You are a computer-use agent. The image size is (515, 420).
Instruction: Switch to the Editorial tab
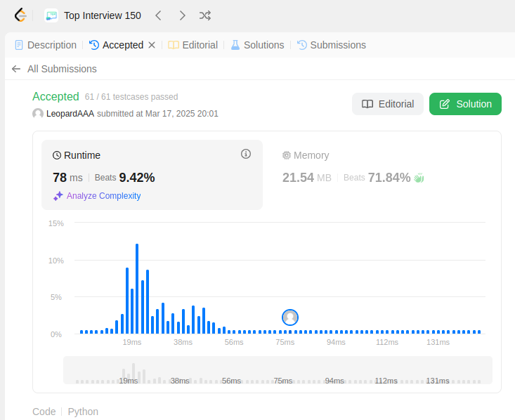[x=193, y=45]
